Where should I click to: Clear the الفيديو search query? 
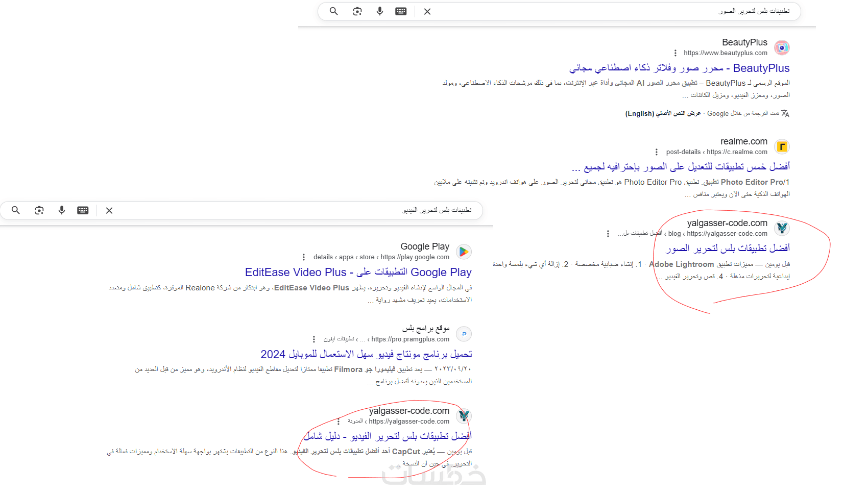[109, 210]
